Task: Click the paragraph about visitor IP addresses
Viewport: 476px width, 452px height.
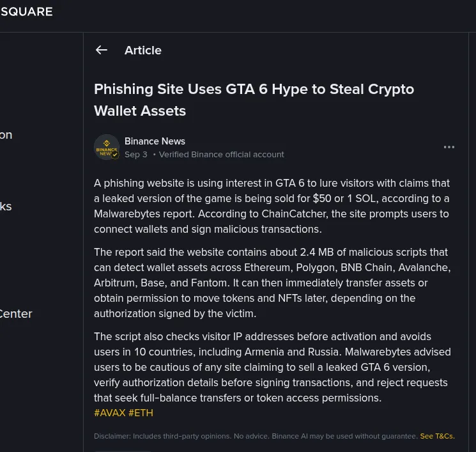Action: [272, 367]
